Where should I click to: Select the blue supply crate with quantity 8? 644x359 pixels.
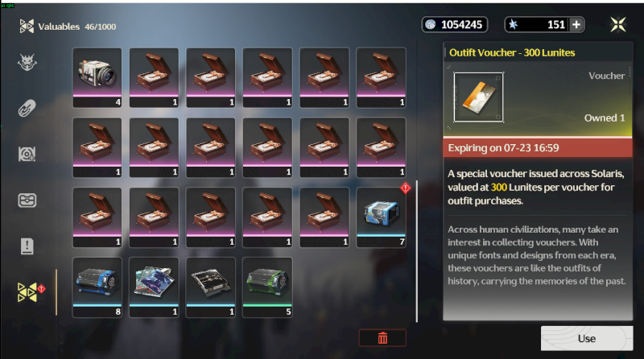pyautogui.click(x=97, y=287)
